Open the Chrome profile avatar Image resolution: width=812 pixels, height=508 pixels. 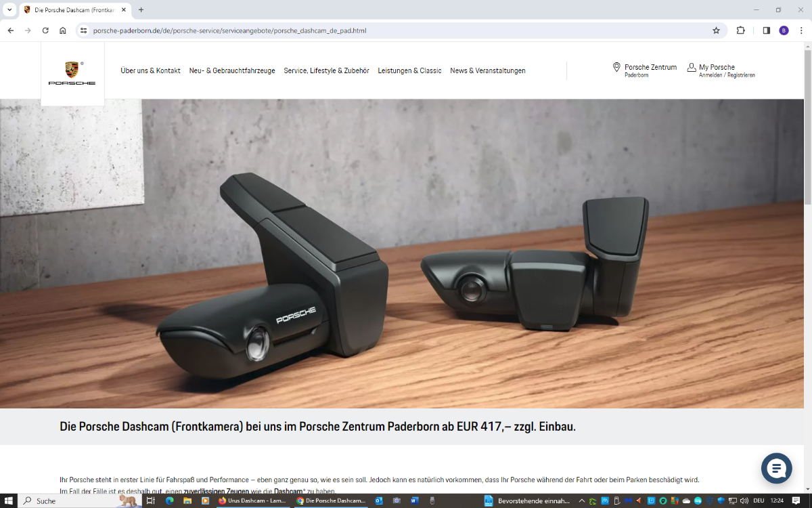pyautogui.click(x=784, y=30)
